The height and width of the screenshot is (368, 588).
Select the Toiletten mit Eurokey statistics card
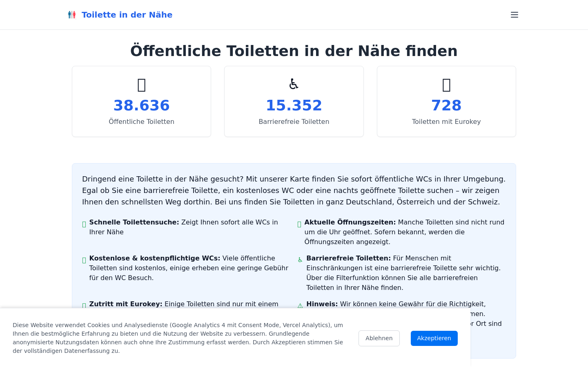[446, 101]
